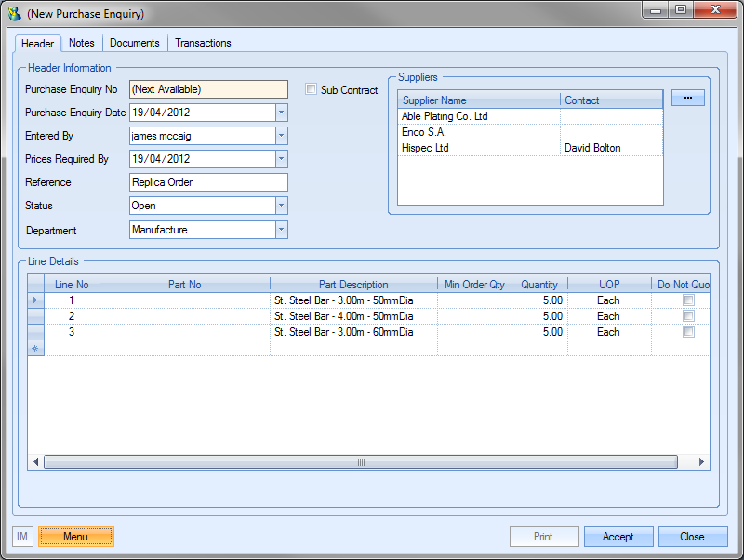This screenshot has width=744, height=560.
Task: Go to the Transactions tab
Action: click(203, 43)
